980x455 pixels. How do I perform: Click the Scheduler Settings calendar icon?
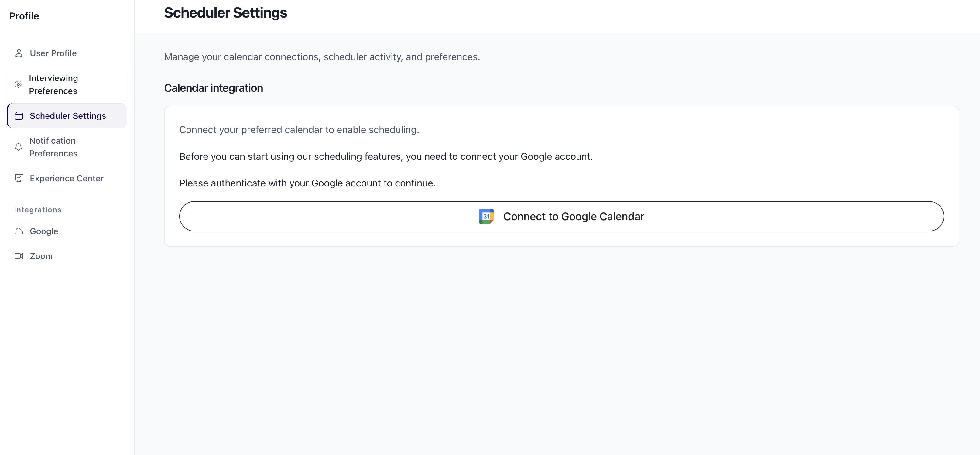pyautogui.click(x=19, y=116)
